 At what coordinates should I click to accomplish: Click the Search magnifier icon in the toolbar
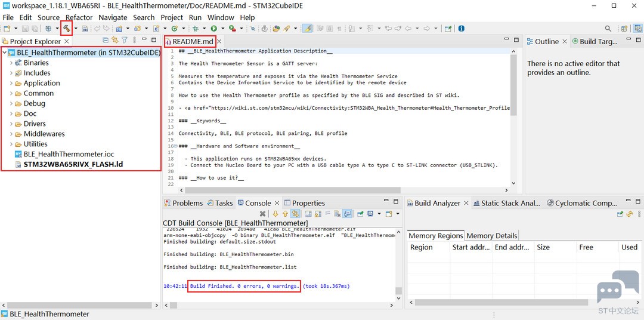pyautogui.click(x=608, y=29)
